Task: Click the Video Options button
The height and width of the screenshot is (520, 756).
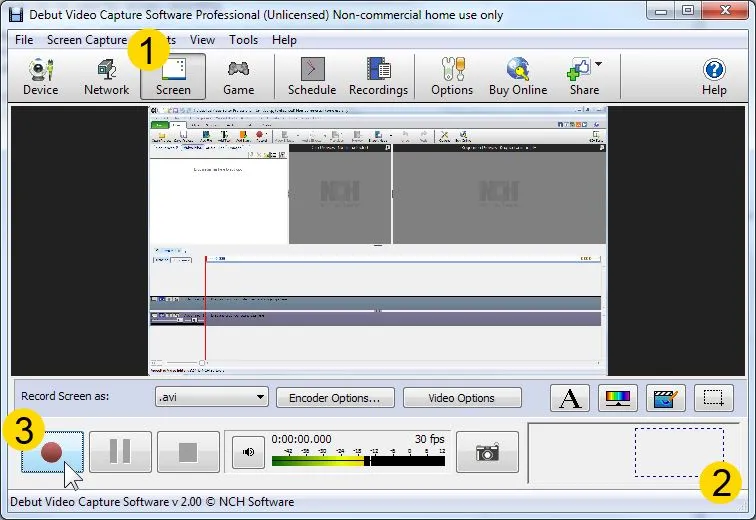Action: point(462,398)
